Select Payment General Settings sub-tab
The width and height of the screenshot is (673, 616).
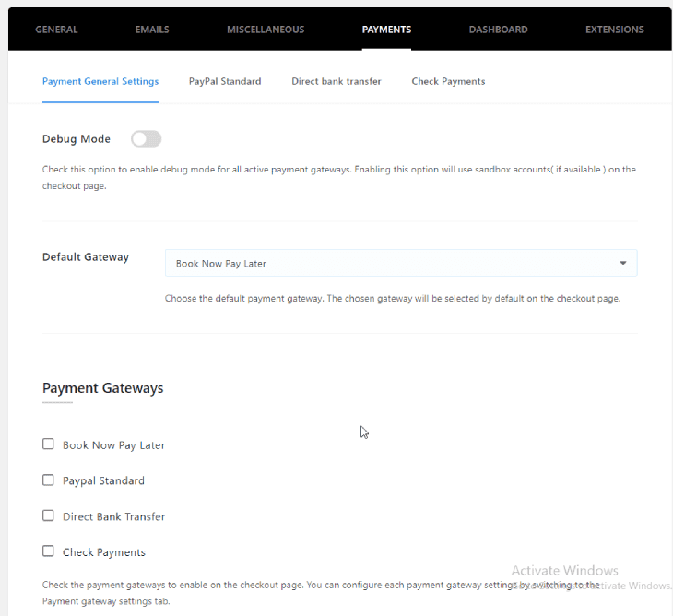coord(100,81)
